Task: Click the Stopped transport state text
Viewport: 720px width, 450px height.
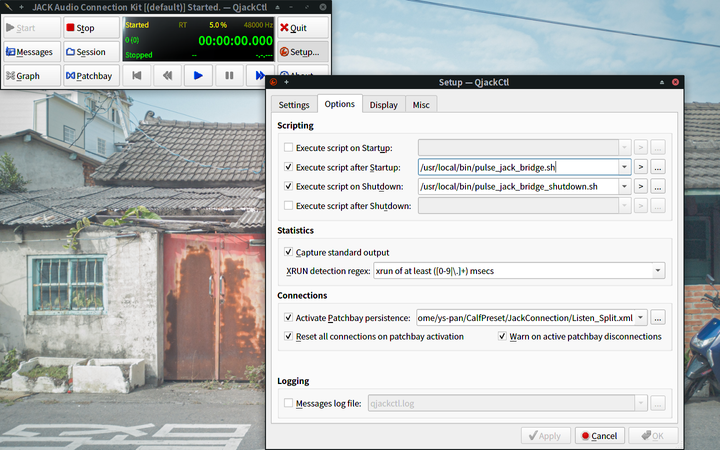Action: [139, 55]
